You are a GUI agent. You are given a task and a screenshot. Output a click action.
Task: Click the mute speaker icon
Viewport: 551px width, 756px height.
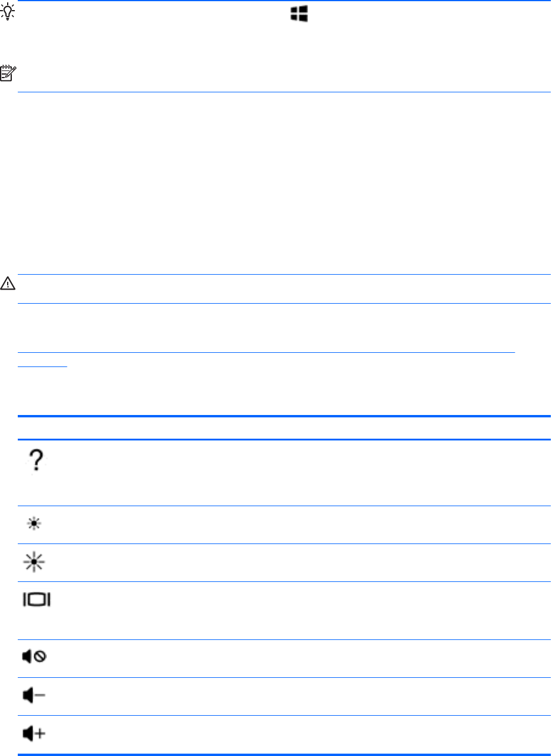36,658
